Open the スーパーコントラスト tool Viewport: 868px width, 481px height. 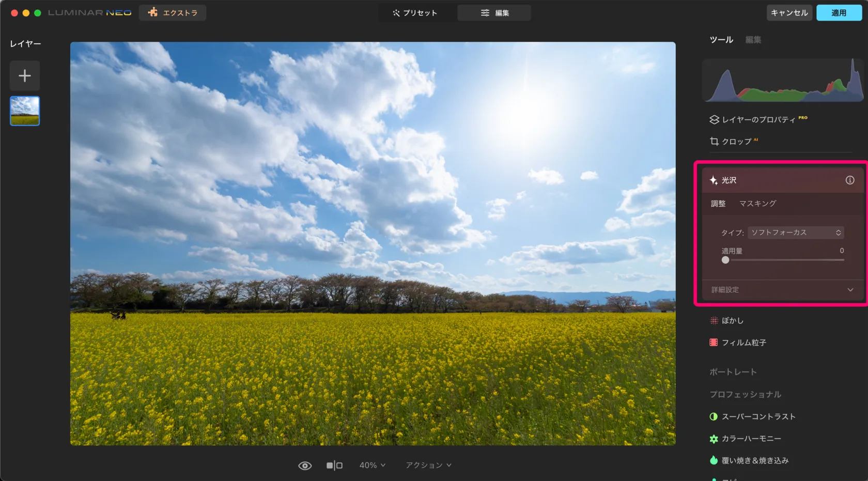click(758, 416)
